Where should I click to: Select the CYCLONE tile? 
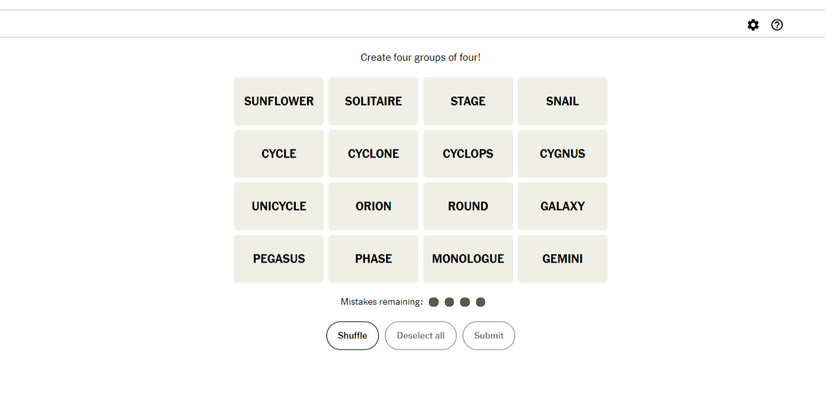(x=373, y=154)
